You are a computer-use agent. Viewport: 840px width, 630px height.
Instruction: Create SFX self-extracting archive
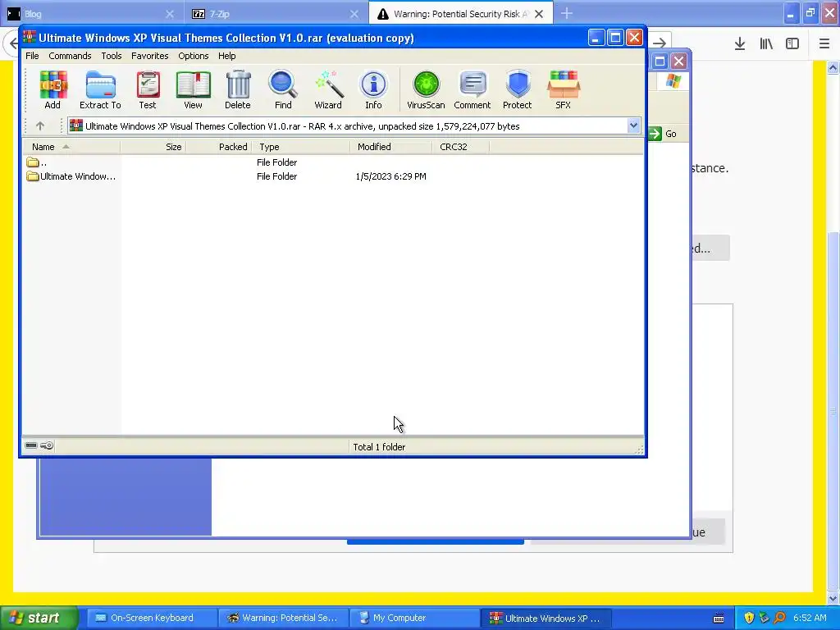pyautogui.click(x=563, y=90)
